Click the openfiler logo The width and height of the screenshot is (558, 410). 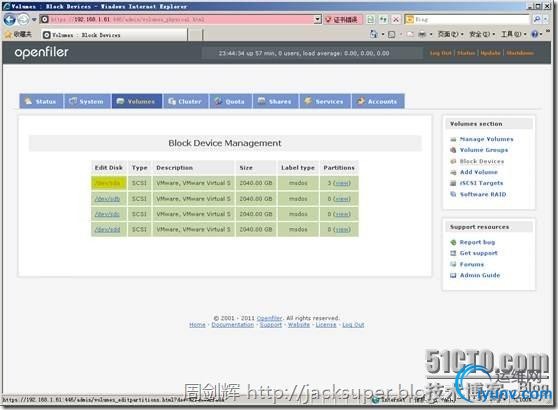pyautogui.click(x=41, y=53)
